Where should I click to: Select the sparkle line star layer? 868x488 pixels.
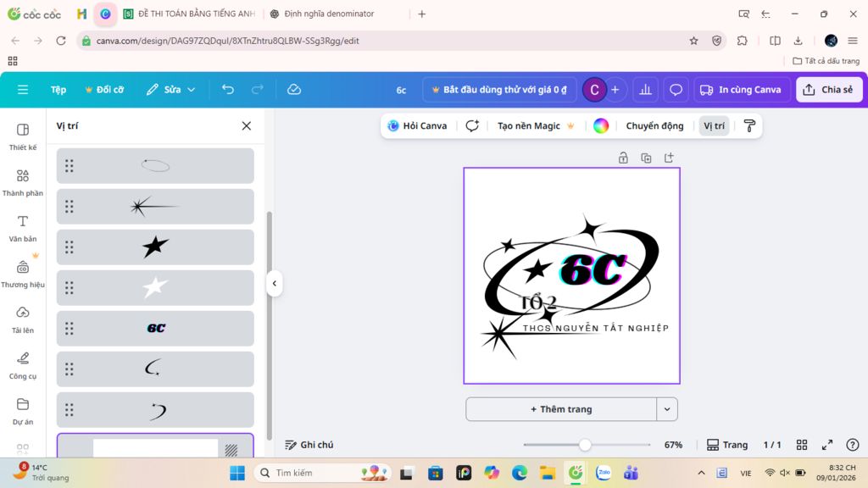(x=155, y=207)
